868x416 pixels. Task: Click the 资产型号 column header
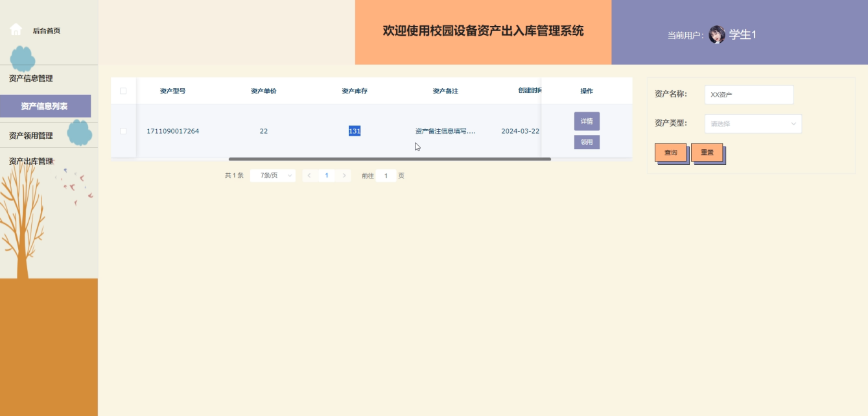[173, 91]
